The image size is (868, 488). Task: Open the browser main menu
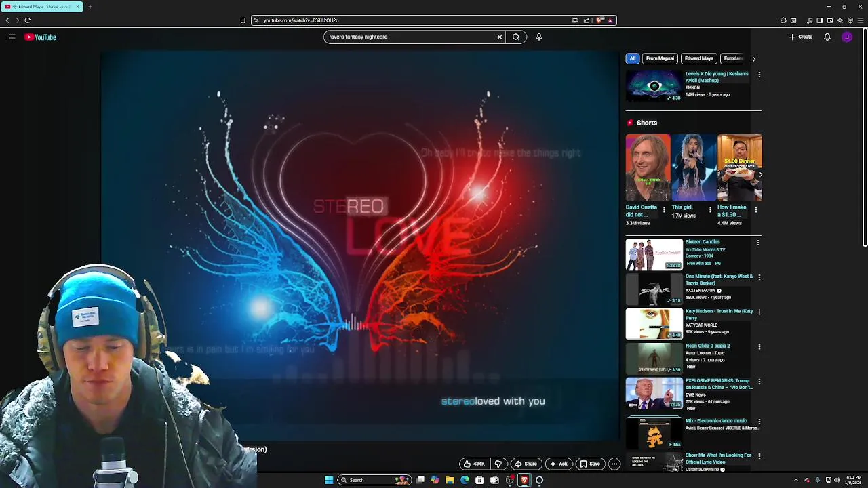pyautogui.click(x=861, y=20)
